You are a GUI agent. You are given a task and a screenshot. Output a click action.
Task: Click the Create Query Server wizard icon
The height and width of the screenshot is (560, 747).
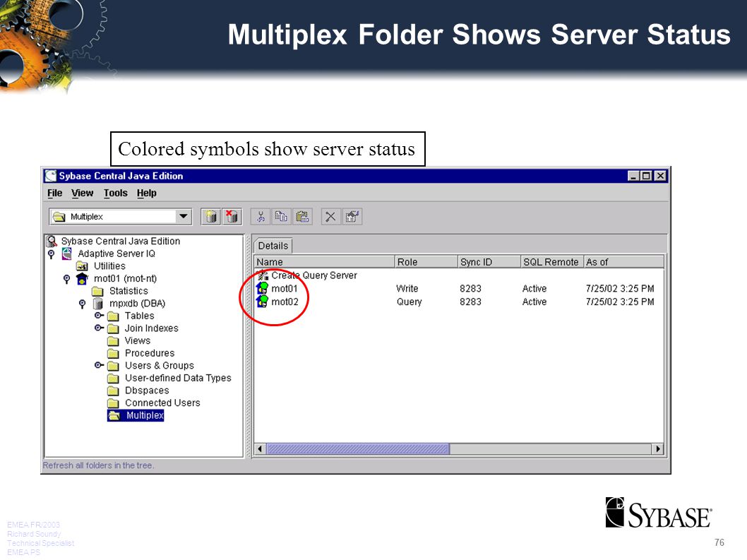point(263,275)
